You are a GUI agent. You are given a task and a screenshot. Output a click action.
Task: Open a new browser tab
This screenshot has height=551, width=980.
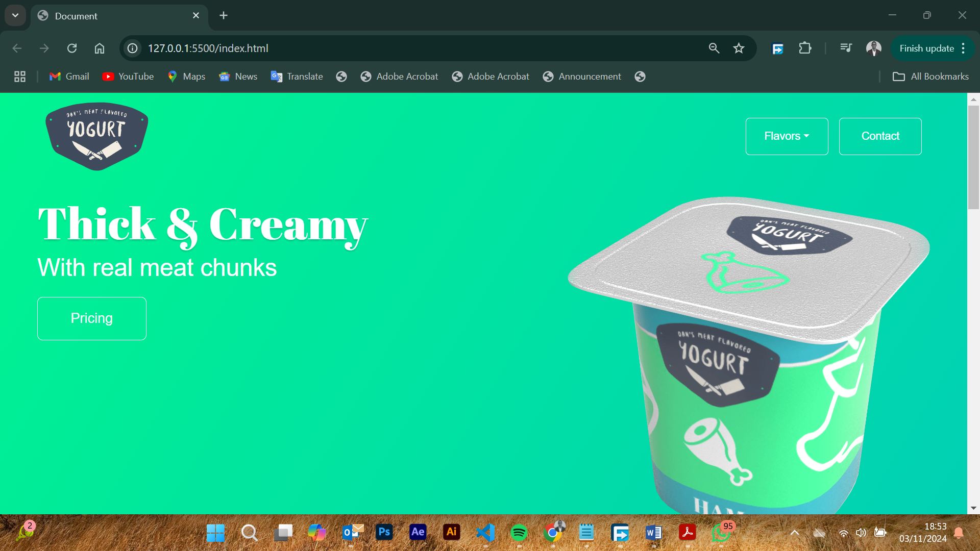pyautogui.click(x=224, y=16)
